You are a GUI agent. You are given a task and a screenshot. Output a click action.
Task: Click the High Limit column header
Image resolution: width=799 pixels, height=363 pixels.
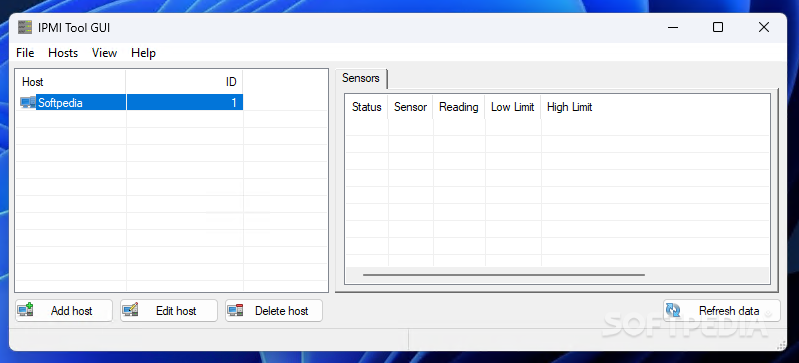click(569, 107)
